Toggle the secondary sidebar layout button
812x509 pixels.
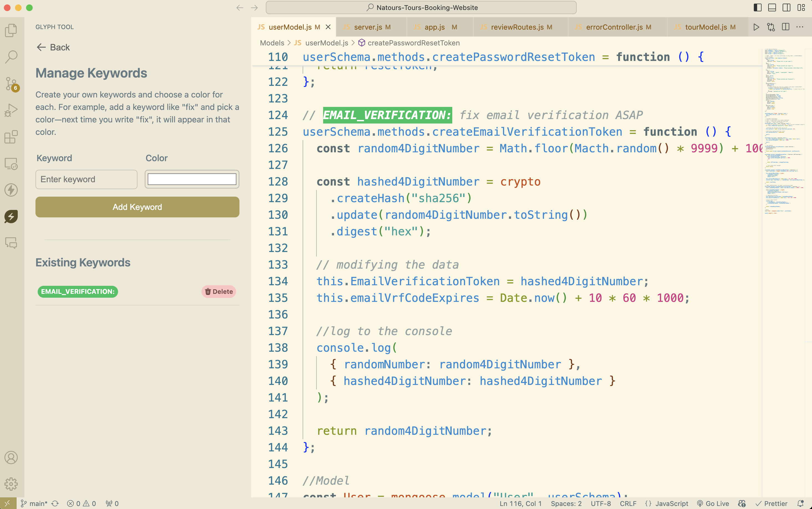click(787, 7)
